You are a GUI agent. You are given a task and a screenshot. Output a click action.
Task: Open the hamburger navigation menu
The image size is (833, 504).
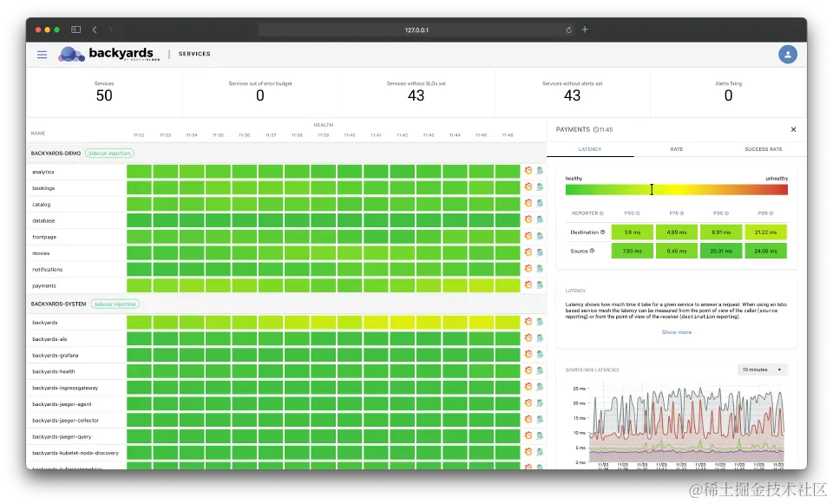coord(42,54)
